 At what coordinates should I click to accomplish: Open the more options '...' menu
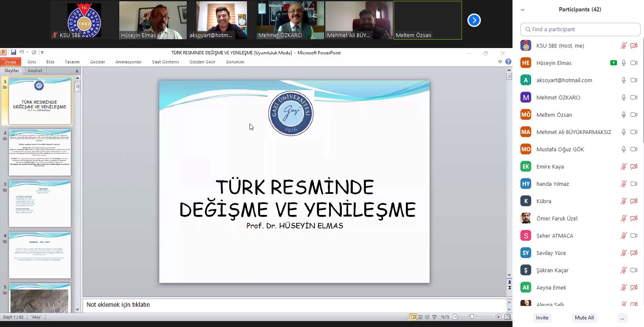[622, 318]
